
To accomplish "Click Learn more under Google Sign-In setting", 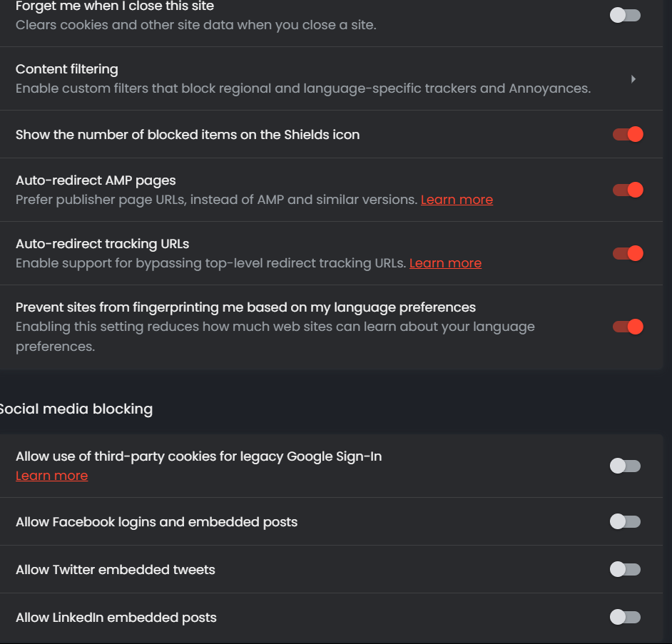I will click(x=51, y=476).
